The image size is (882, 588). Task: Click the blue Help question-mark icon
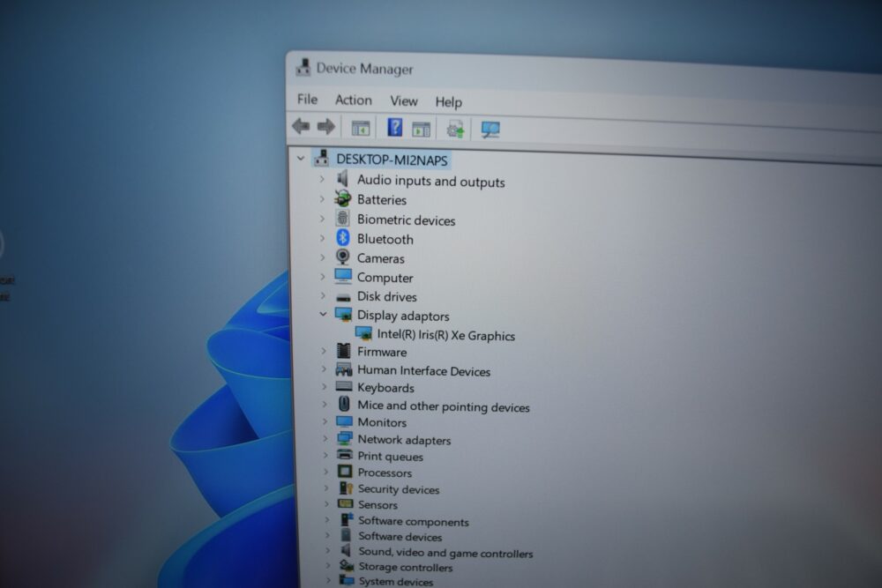tap(395, 128)
